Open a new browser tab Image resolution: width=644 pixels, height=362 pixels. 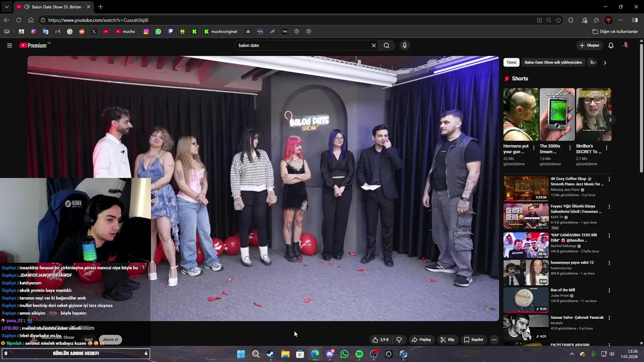101,7
